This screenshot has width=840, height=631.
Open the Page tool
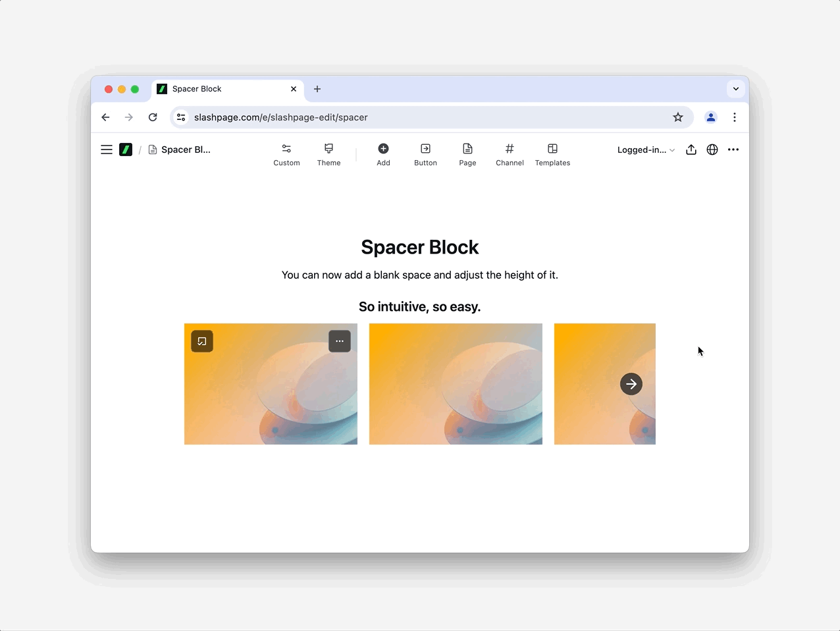[x=467, y=155]
